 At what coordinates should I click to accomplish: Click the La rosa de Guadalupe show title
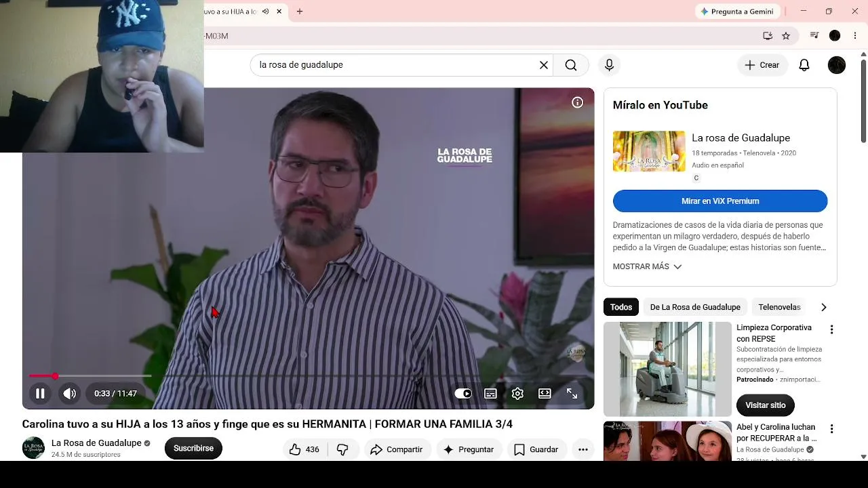click(741, 138)
